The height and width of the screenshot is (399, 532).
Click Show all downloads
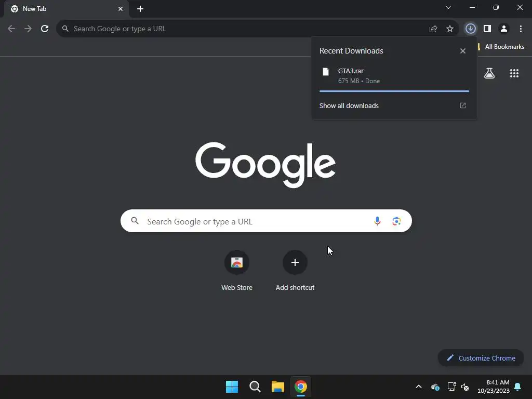pyautogui.click(x=349, y=105)
